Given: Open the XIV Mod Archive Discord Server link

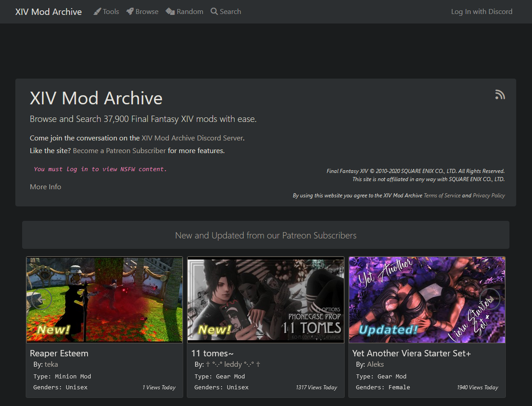Looking at the screenshot, I should 192,138.
